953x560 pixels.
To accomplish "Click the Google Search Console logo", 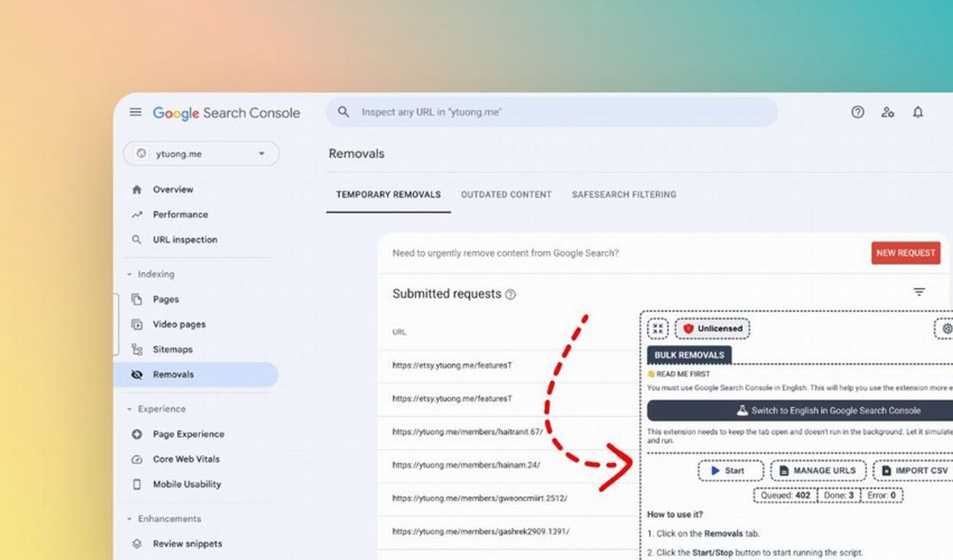I will 226,113.
